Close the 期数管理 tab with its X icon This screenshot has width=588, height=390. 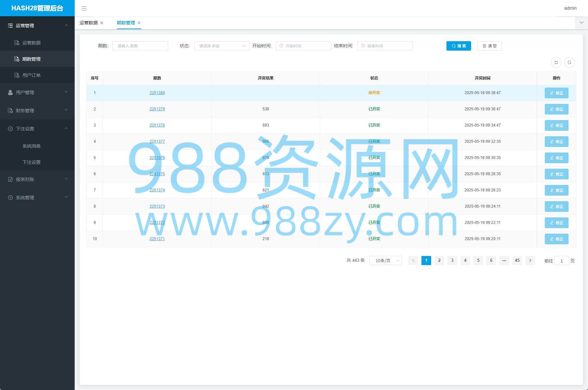[x=139, y=23]
